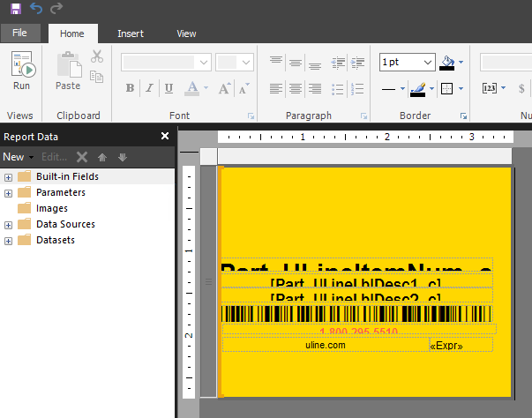Click the Save icon in title bar
This screenshot has width=532, height=418.
point(16,9)
